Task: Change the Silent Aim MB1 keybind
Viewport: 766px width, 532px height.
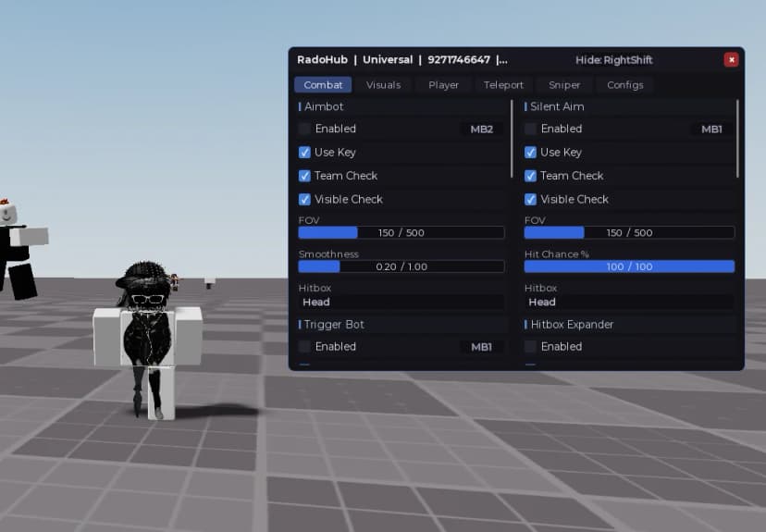Action: pyautogui.click(x=711, y=129)
